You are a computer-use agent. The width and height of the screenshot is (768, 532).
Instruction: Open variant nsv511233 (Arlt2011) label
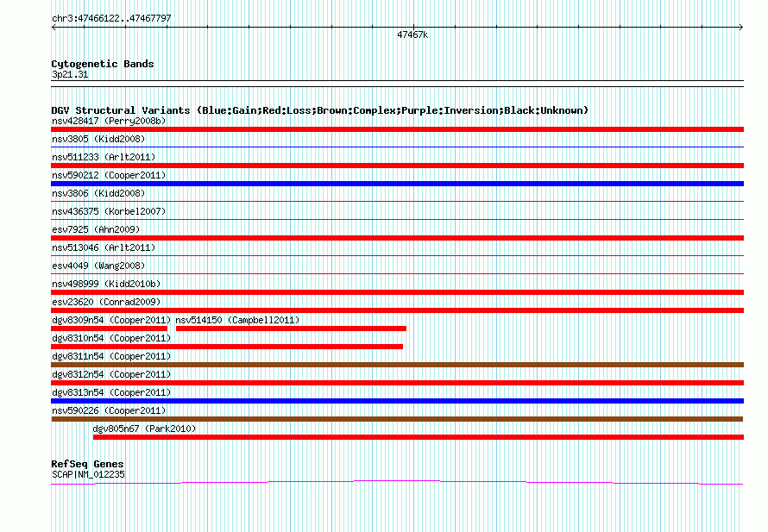[104, 157]
